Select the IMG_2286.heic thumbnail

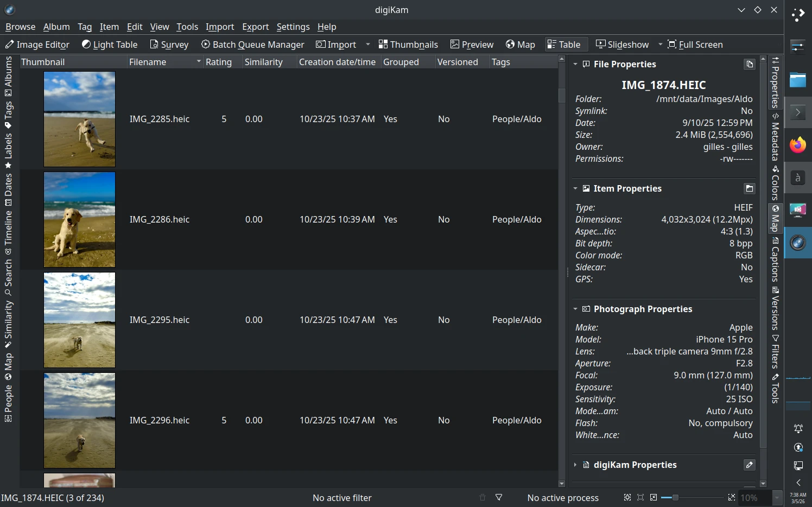coord(79,219)
